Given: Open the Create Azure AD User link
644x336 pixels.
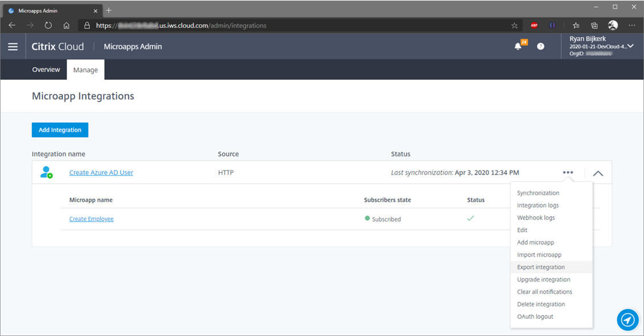Looking at the screenshot, I should (101, 172).
